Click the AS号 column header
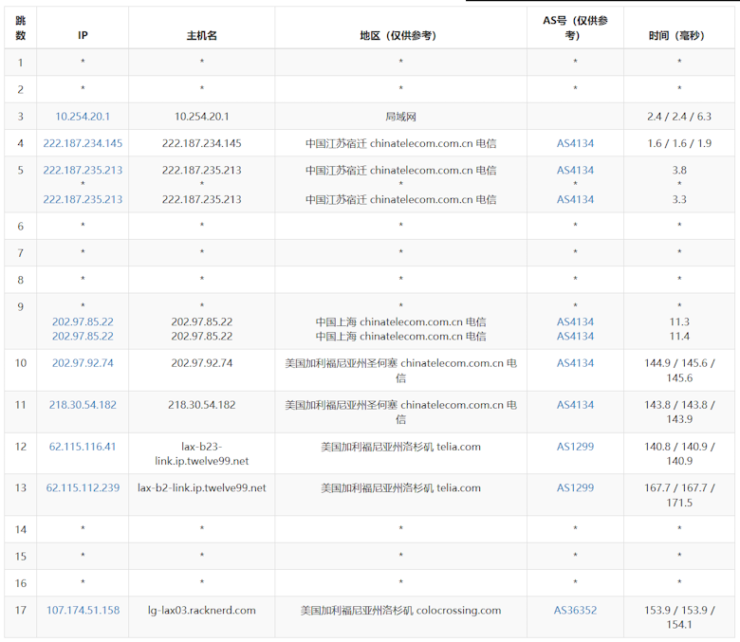 575,28
